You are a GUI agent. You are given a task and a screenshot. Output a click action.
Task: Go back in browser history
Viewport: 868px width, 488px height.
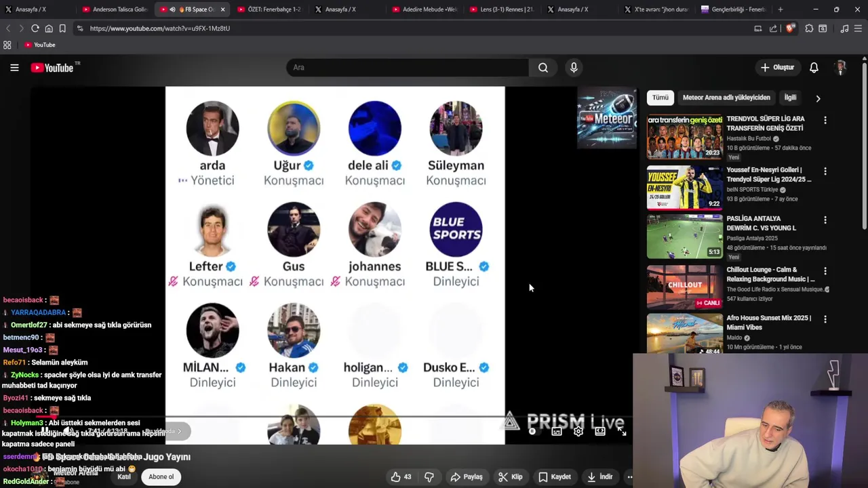[8, 28]
